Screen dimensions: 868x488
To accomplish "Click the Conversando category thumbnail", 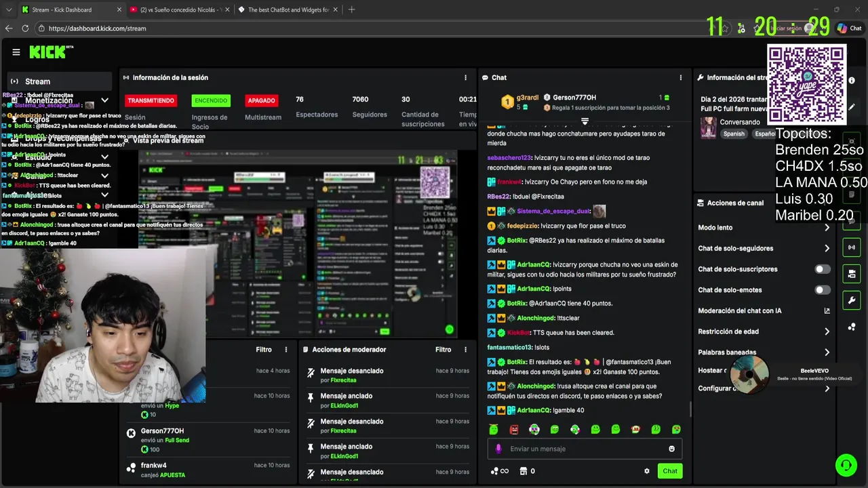I will 708,127.
